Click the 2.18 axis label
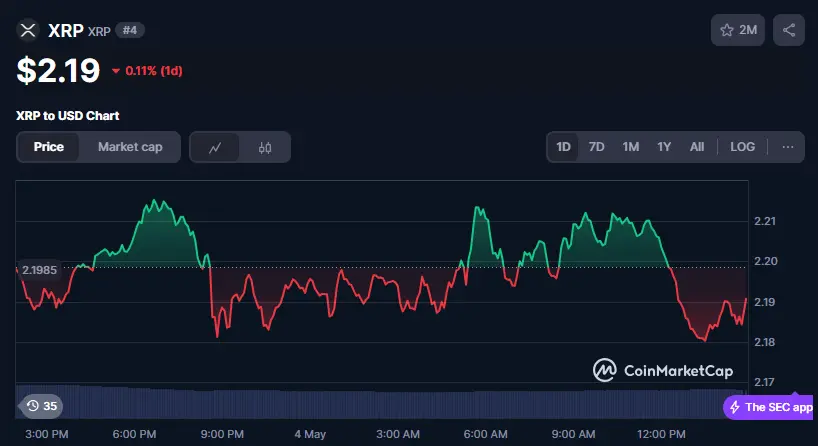Viewport: 818px width, 446px height. pos(765,342)
